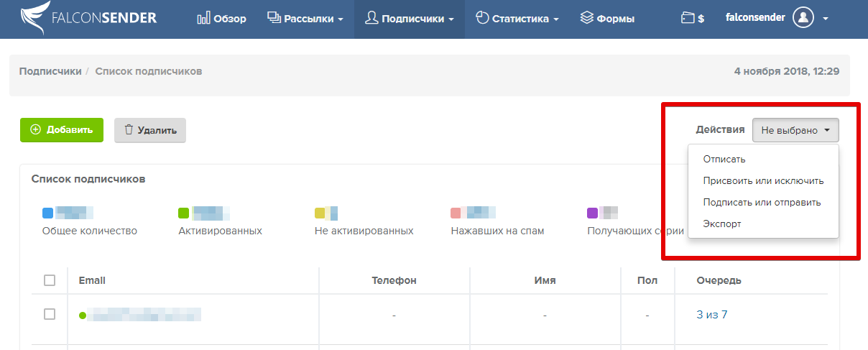
Task: Click the purple Получающих серии swatch
Action: pyautogui.click(x=593, y=213)
